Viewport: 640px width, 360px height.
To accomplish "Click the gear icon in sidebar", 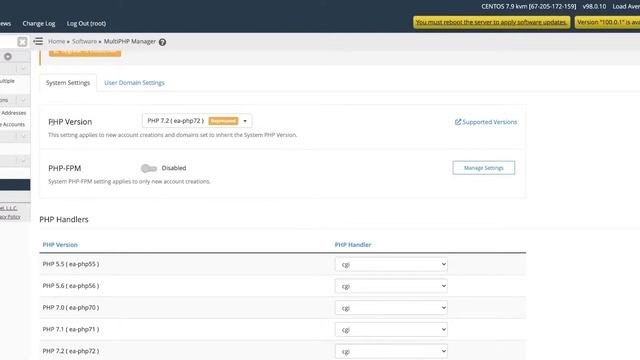I will (8, 57).
